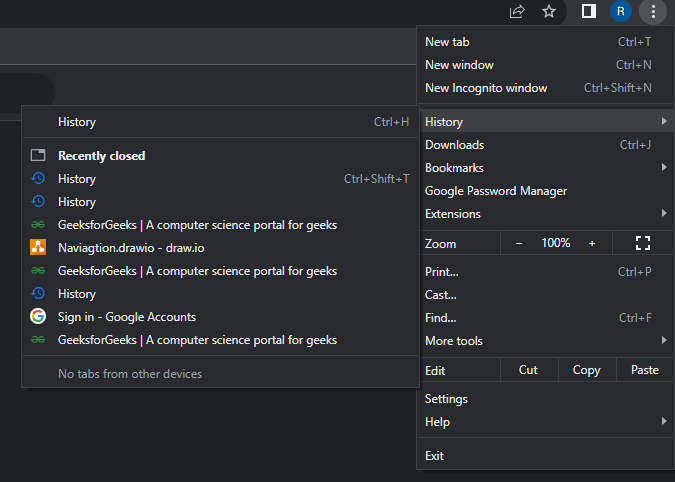This screenshot has height=482, width=675.
Task: Open Chrome Settings
Action: [x=446, y=399]
